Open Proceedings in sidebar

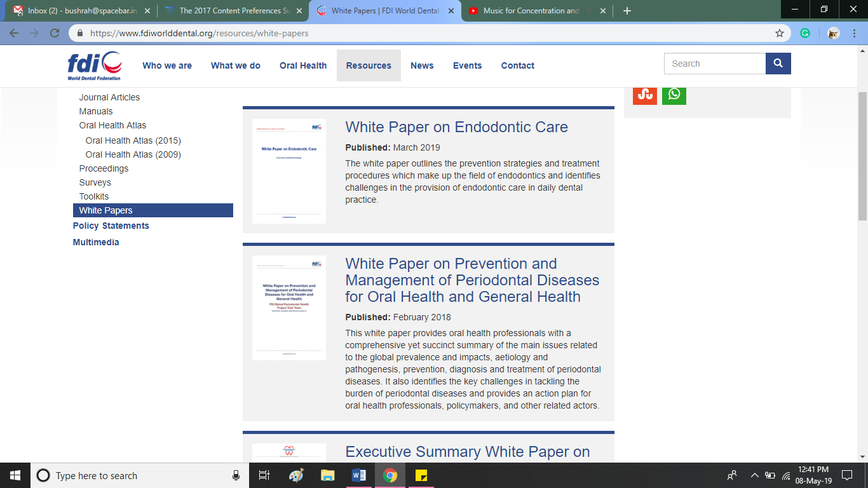[x=104, y=168]
